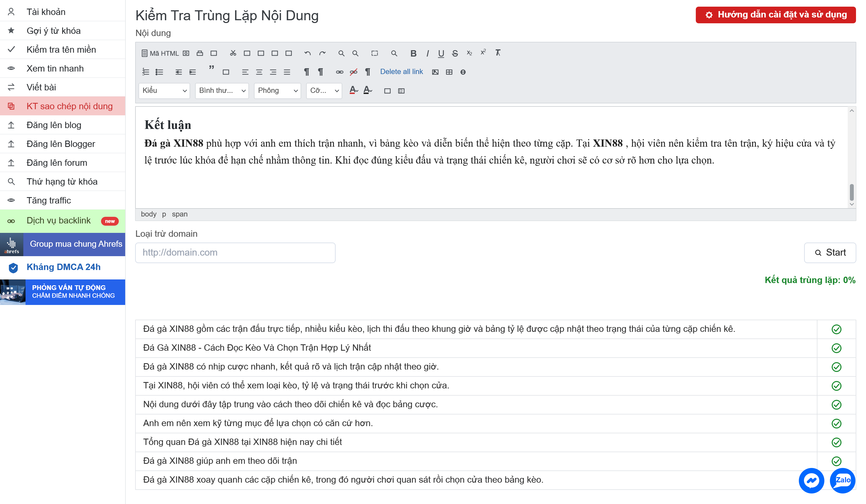Open Messenger chat bubble icon
This screenshot has width=866, height=504.
tap(811, 480)
